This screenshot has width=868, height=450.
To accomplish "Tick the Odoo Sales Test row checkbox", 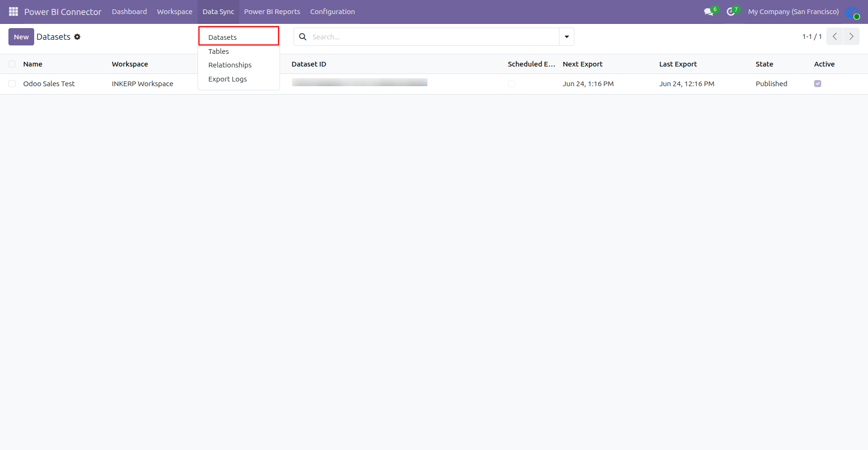I will pyautogui.click(x=12, y=84).
